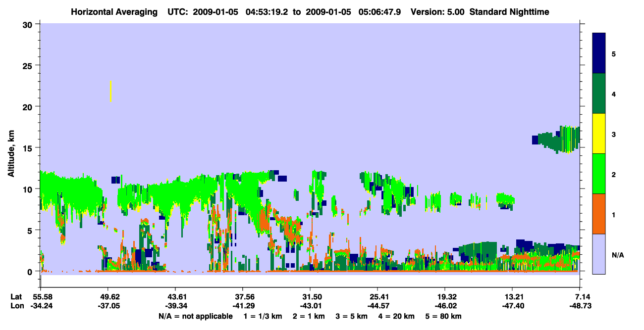
Task: Click the 30 altitude tick label
Action: [29, 24]
